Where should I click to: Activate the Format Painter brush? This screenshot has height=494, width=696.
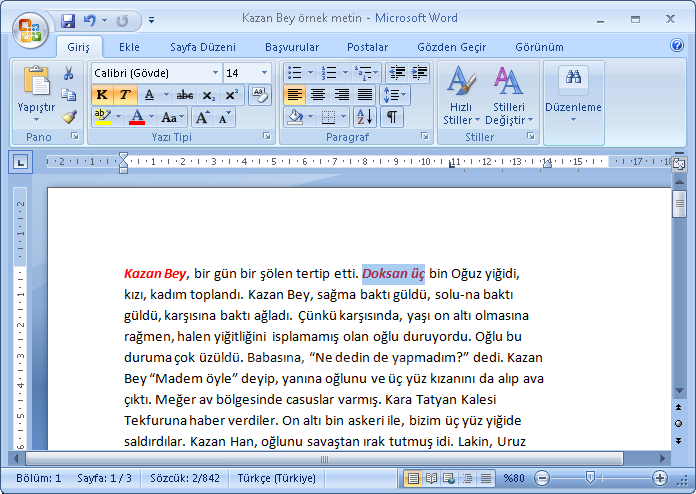point(69,117)
